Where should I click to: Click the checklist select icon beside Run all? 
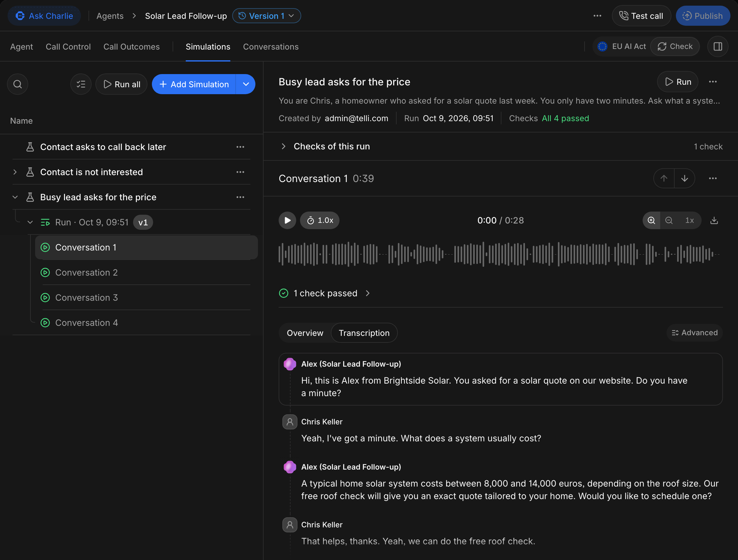81,84
